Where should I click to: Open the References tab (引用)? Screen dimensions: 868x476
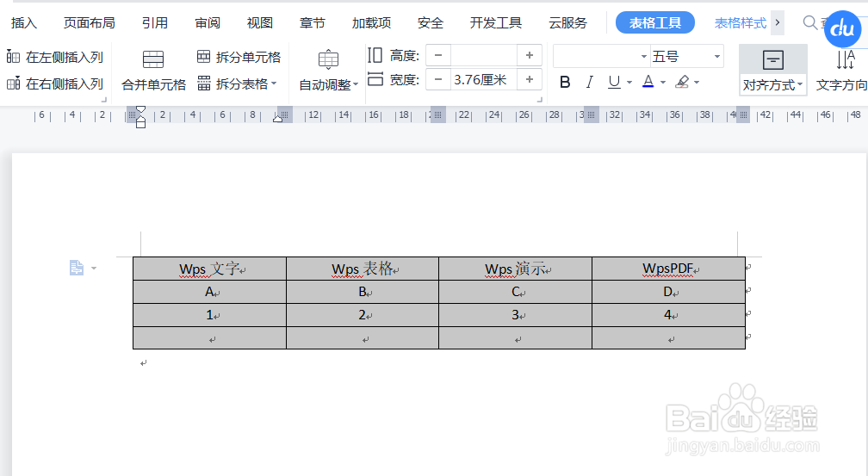pyautogui.click(x=154, y=22)
